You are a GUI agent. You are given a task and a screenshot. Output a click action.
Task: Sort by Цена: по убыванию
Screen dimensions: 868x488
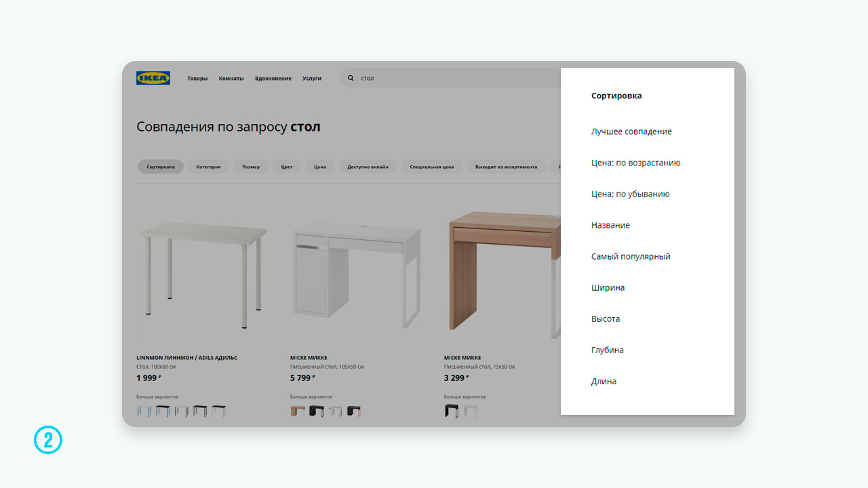[631, 194]
